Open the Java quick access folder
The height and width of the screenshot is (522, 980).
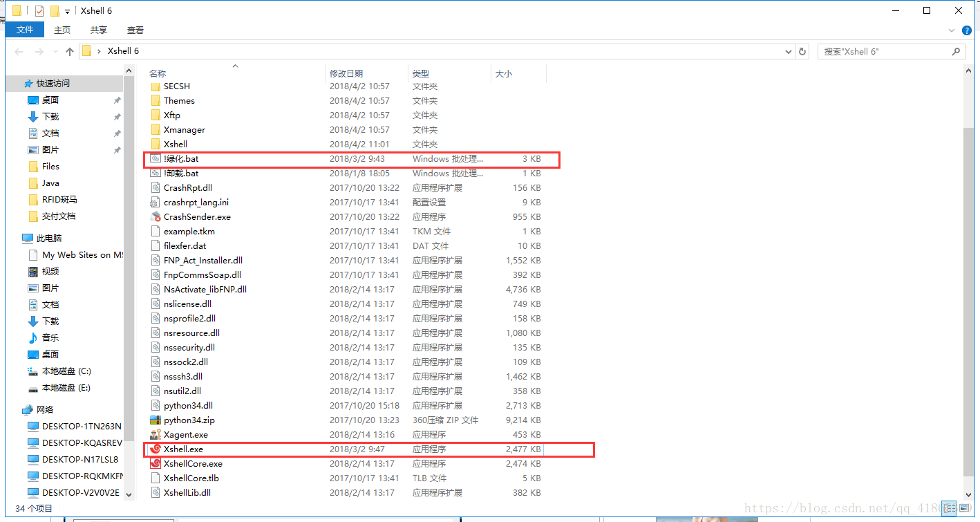50,183
